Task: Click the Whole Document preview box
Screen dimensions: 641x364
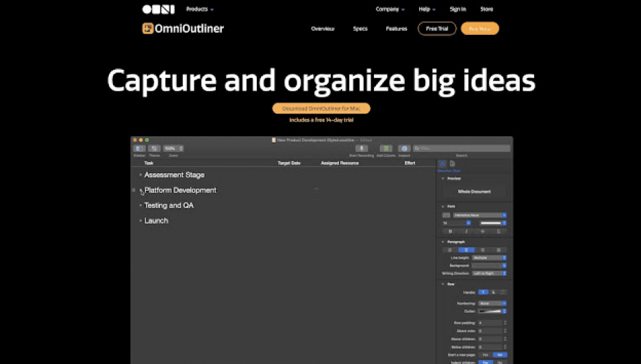Action: click(474, 192)
